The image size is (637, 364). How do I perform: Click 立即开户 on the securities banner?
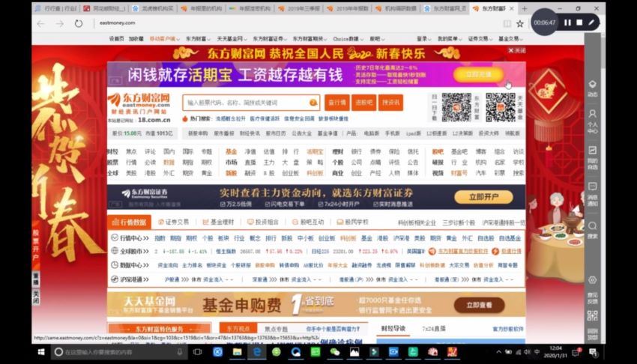[x=483, y=197]
